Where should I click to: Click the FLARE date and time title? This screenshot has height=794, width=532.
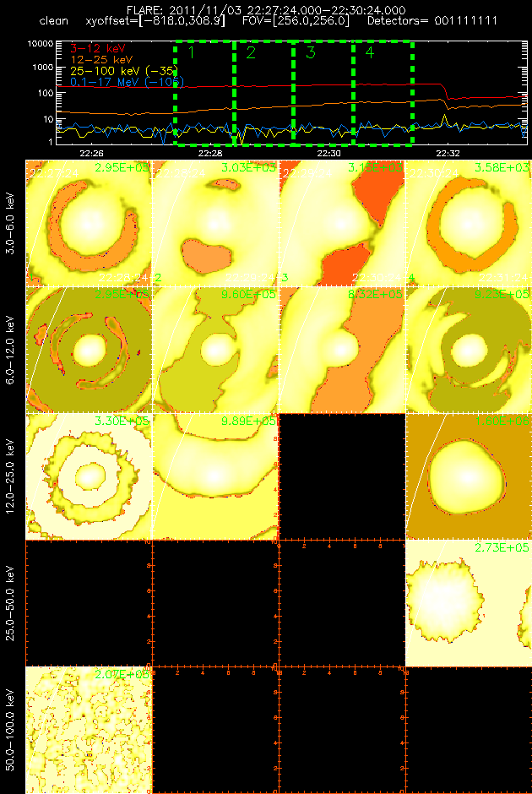266,10
